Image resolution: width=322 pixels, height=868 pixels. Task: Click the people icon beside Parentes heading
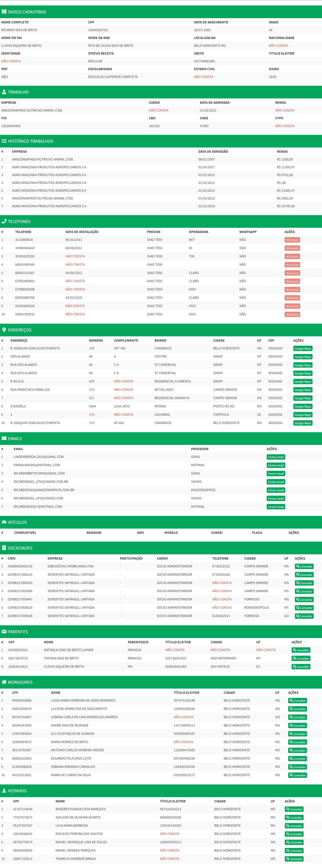tap(4, 631)
